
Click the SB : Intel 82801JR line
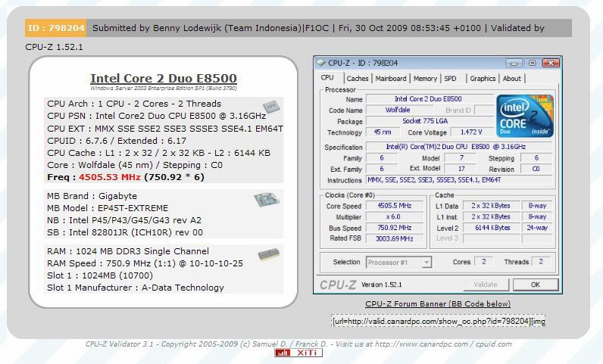124,232
